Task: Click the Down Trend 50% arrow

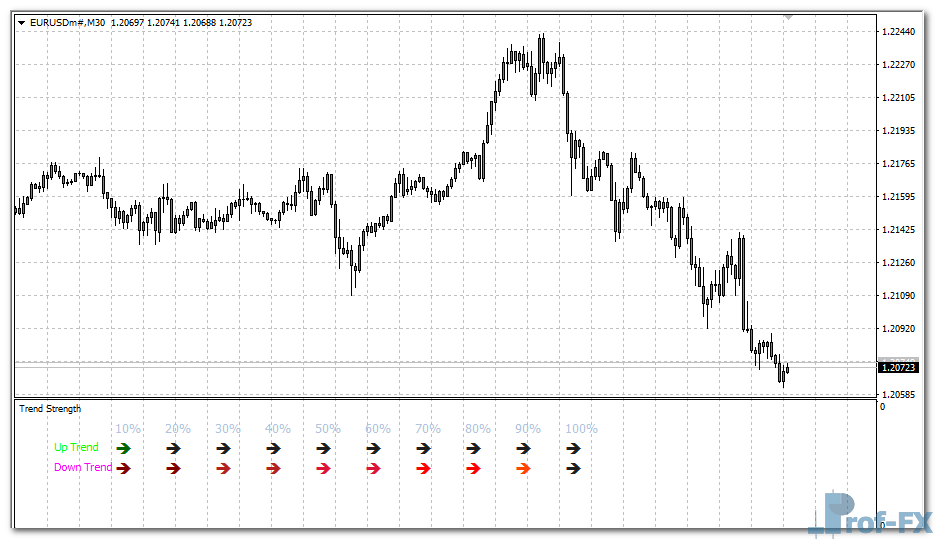Action: (323, 468)
